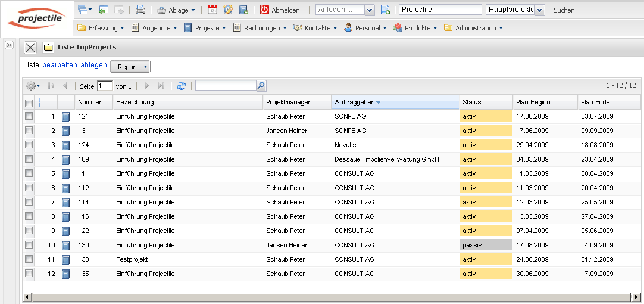Open the Projekte menu
The width and height of the screenshot is (644, 304).
coord(205,28)
